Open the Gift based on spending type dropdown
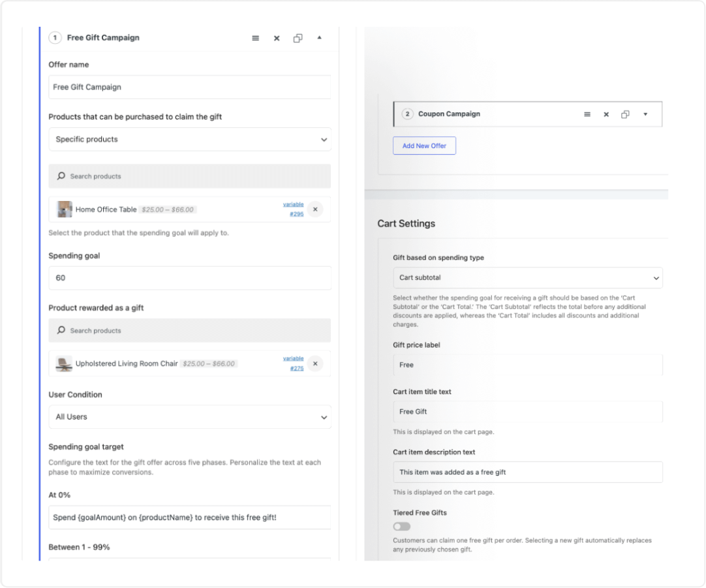This screenshot has width=706, height=588. pyautogui.click(x=528, y=278)
